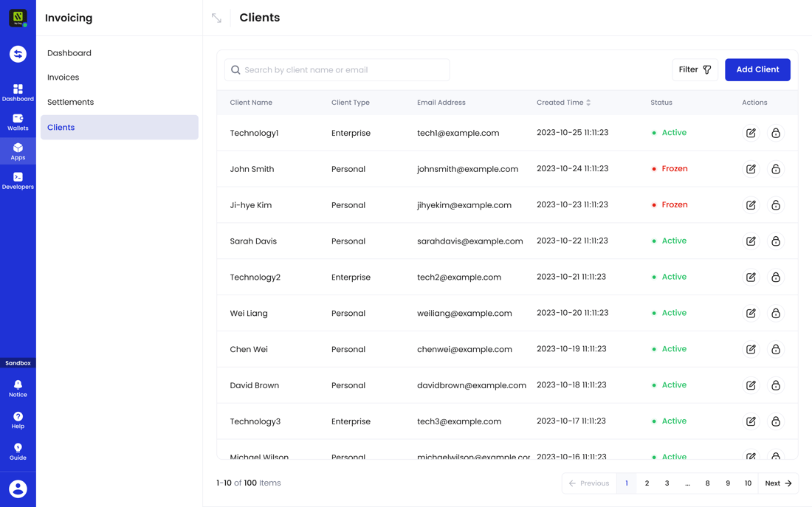
Task: Edit the Technology3 client
Action: [x=751, y=421]
